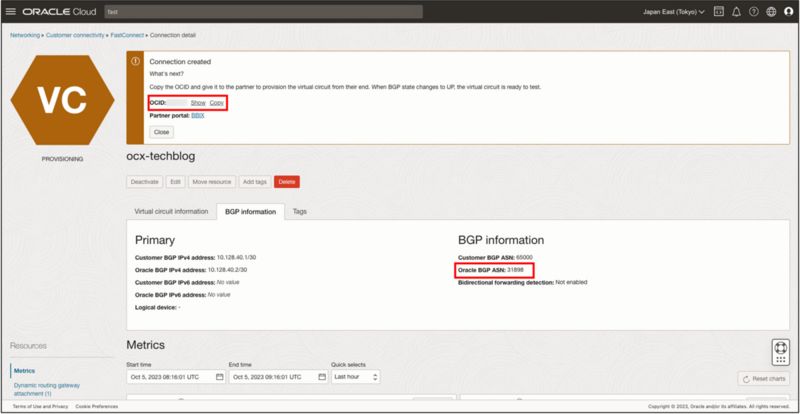
Task: Click the red Delete button
Action: (287, 182)
